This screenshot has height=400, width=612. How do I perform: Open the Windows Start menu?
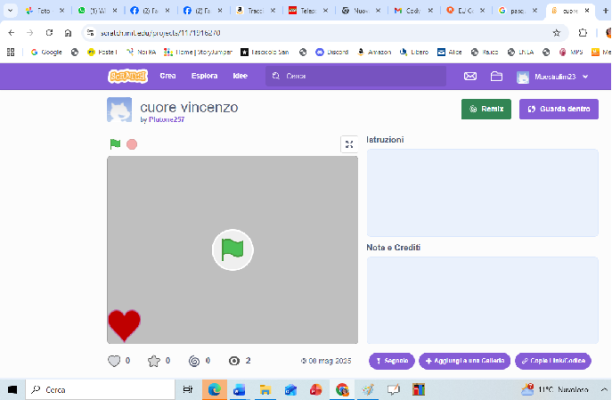point(13,390)
